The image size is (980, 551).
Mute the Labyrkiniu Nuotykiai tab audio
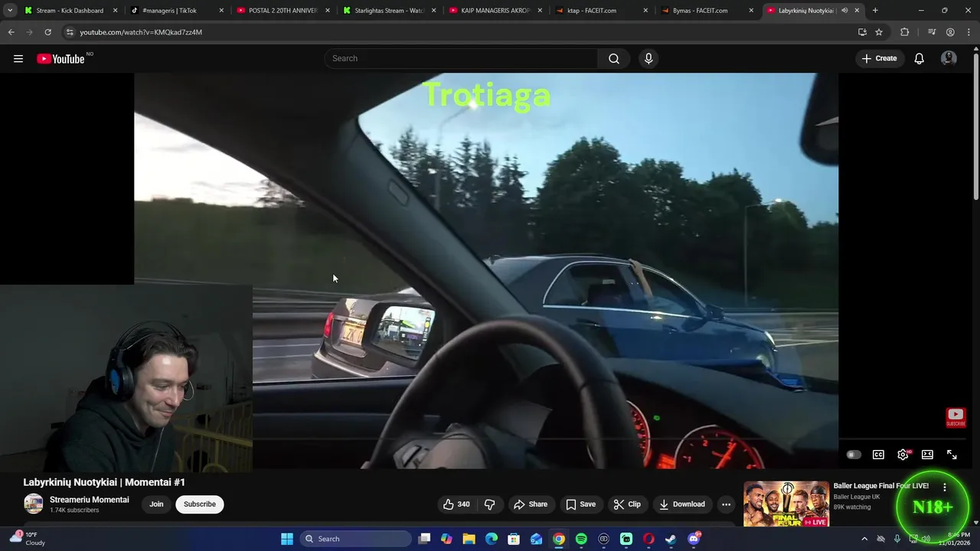(x=844, y=11)
